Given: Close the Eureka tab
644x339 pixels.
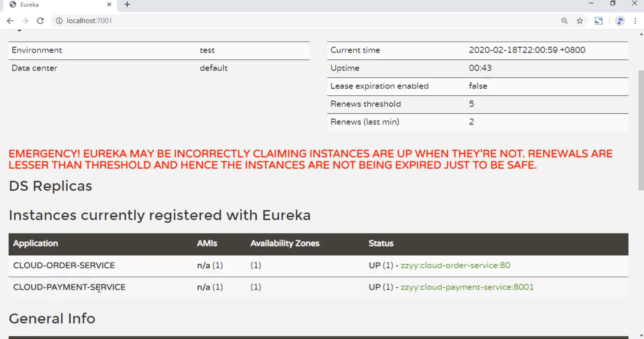Looking at the screenshot, I should tap(109, 4).
